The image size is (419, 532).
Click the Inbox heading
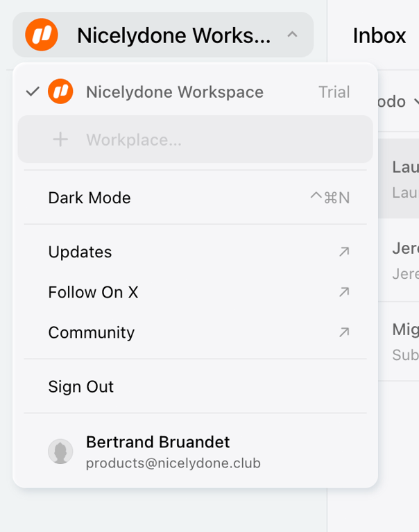coord(379,35)
